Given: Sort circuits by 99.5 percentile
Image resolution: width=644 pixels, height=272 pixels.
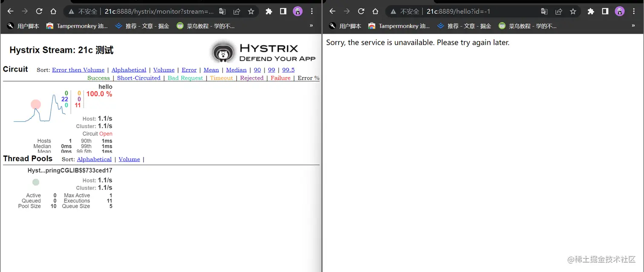Looking at the screenshot, I should point(288,70).
